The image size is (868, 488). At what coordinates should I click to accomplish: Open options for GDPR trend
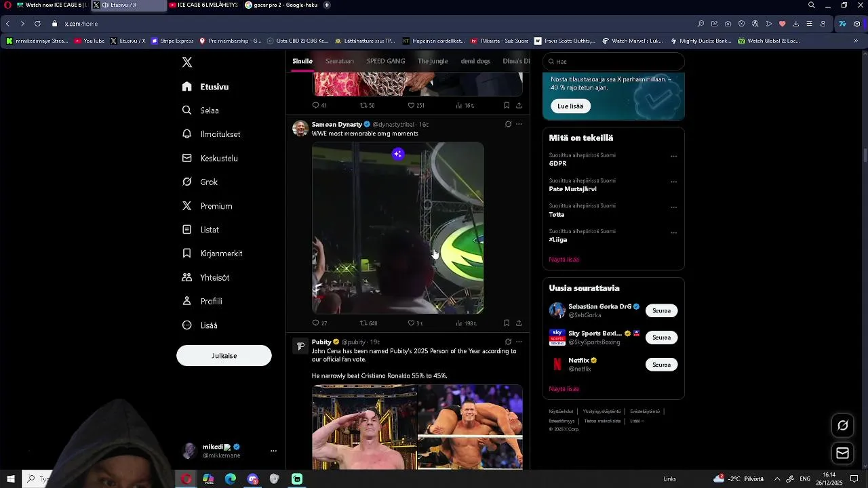point(673,157)
